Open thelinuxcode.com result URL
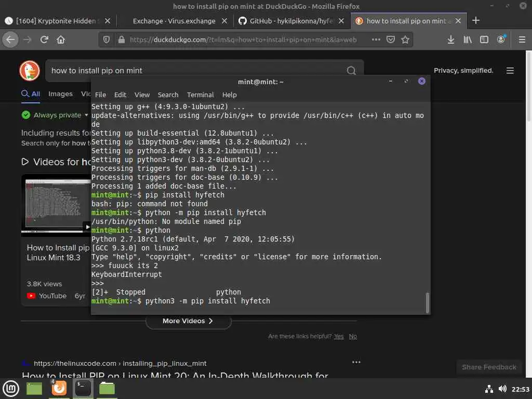 (x=120, y=363)
